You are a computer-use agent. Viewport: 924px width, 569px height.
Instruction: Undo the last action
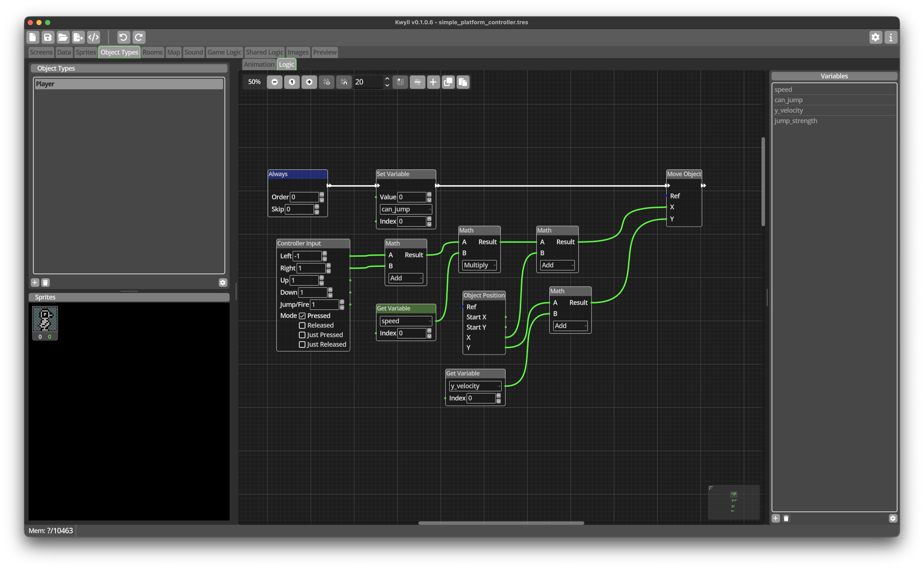tap(123, 37)
